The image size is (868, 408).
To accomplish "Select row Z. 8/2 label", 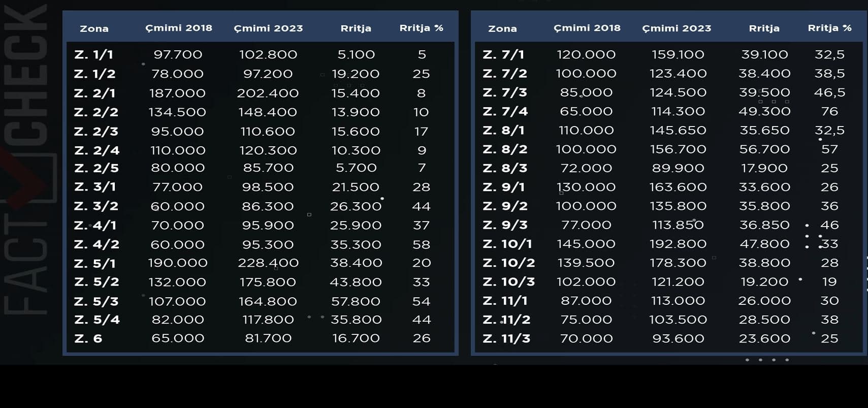I will (505, 149).
